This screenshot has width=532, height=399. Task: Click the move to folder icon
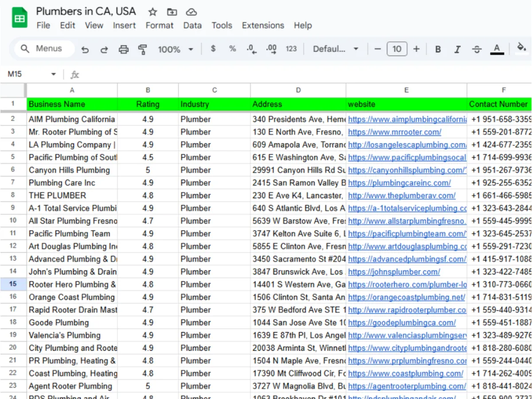[172, 12]
